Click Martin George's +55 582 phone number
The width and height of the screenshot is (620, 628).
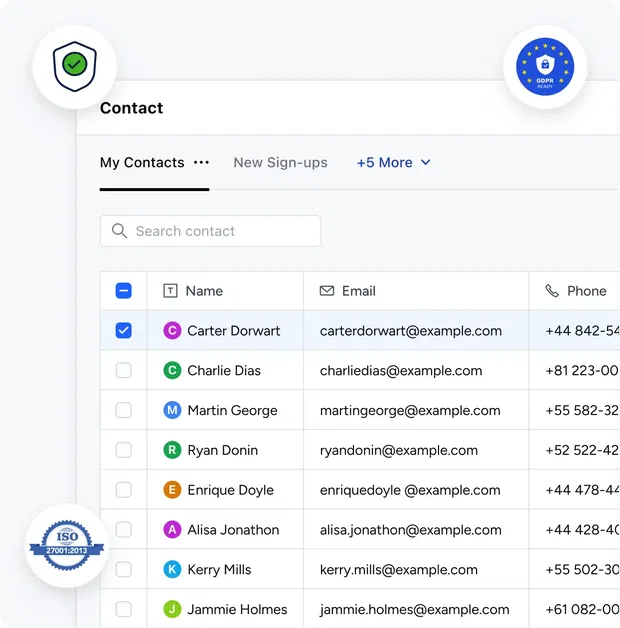point(582,410)
